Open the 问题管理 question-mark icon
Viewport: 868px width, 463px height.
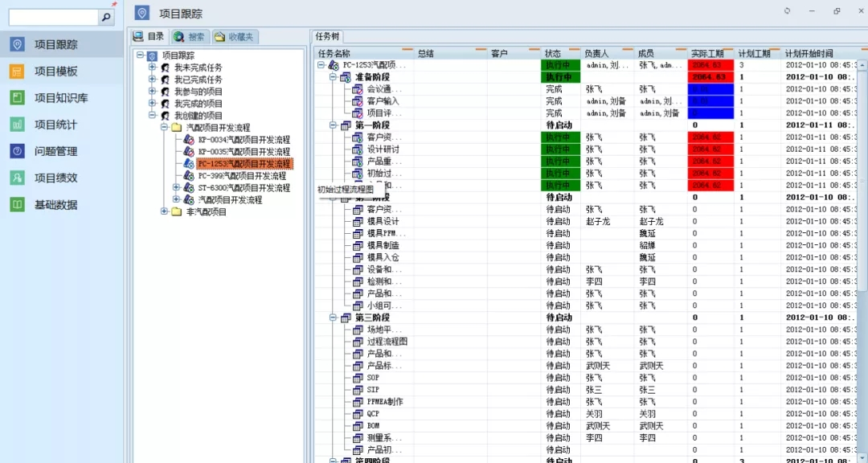pyautogui.click(x=17, y=151)
